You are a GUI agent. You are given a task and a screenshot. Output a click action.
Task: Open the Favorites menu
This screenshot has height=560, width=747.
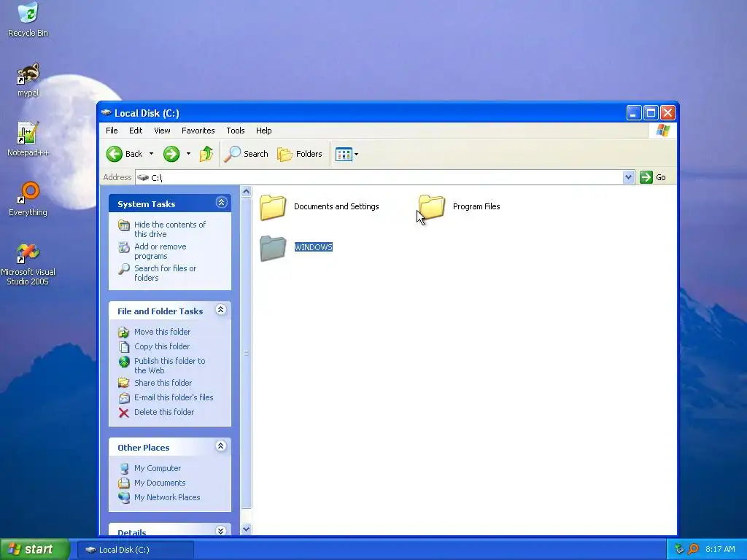198,131
